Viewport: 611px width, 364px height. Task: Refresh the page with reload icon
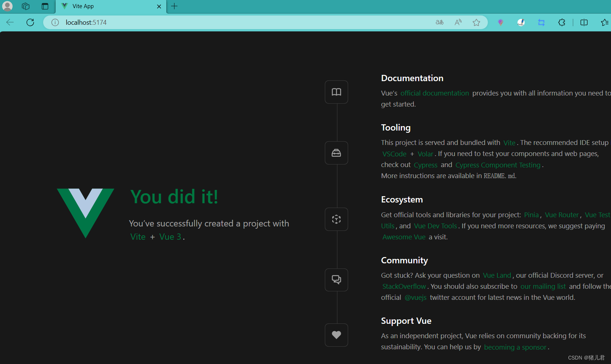tap(30, 22)
